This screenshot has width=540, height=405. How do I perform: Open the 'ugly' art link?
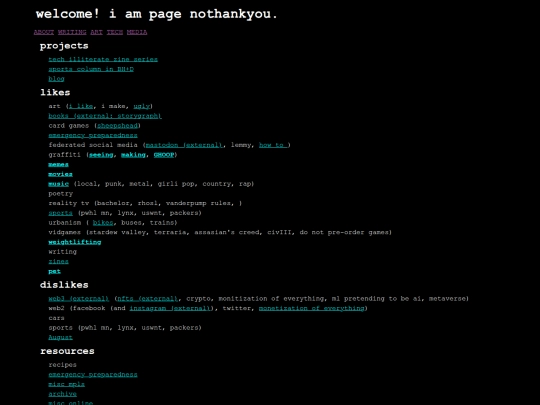pyautogui.click(x=142, y=106)
